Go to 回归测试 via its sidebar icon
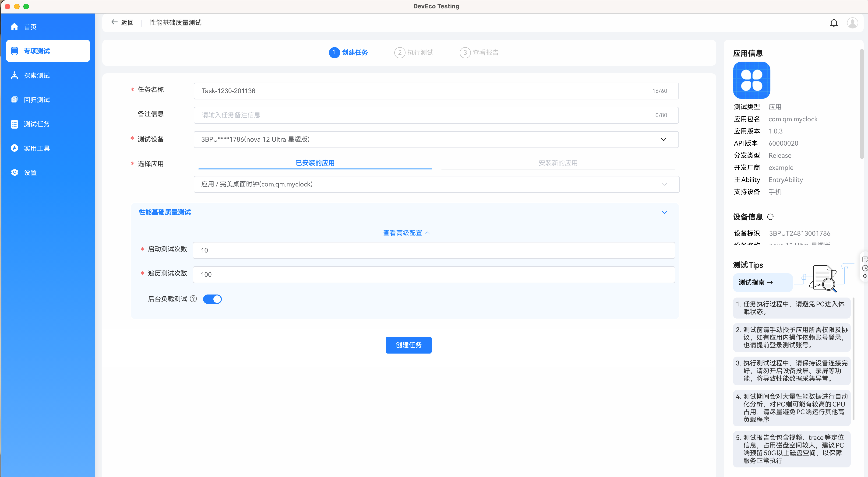 pos(14,100)
